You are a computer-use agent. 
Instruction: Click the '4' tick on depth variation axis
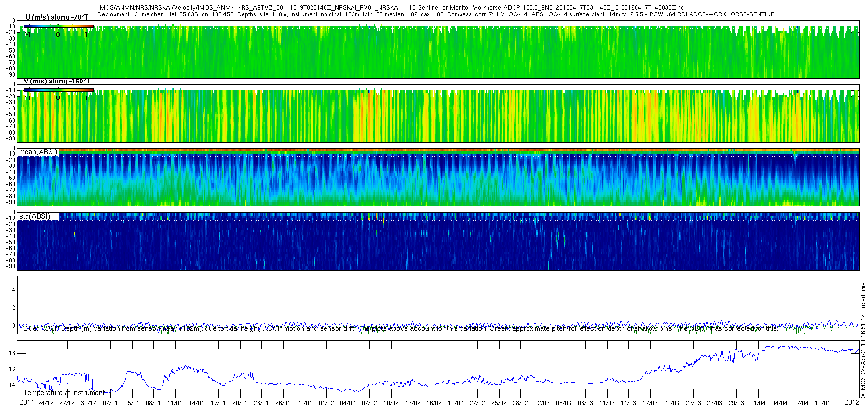[x=14, y=290]
